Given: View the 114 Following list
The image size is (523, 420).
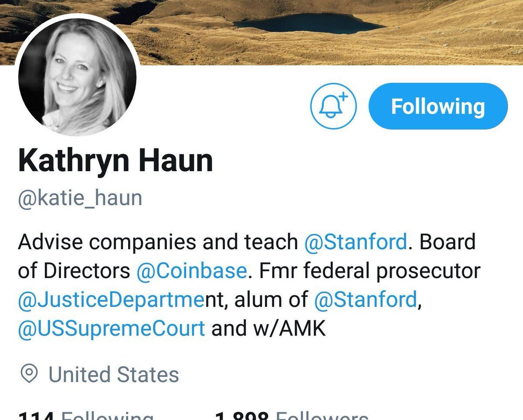Looking at the screenshot, I should tap(86, 414).
